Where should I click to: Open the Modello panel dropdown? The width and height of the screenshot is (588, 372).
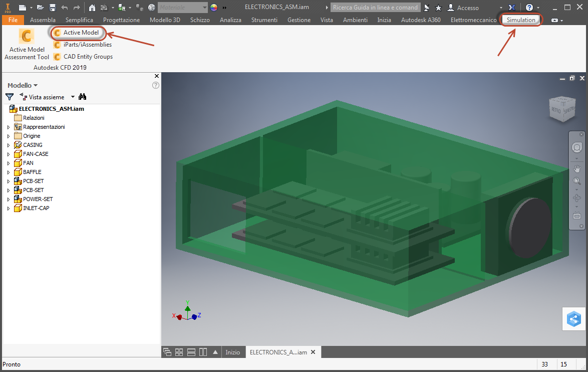pyautogui.click(x=23, y=85)
